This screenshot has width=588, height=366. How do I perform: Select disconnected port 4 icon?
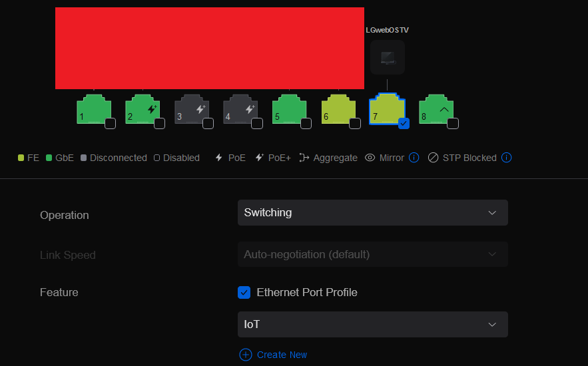point(239,108)
